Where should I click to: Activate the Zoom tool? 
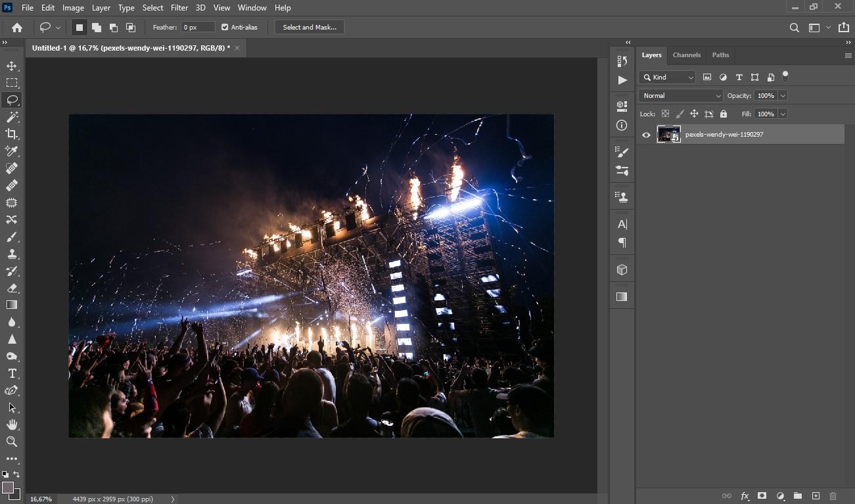point(12,442)
